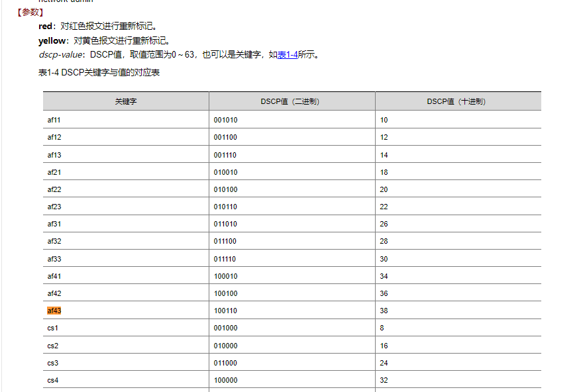Click decimal value 14 in af13 row
Screen dimensions: 585x392
(384, 155)
